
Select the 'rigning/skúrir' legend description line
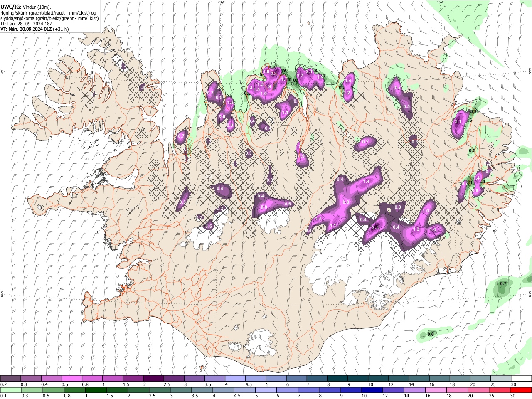pyautogui.click(x=48, y=13)
